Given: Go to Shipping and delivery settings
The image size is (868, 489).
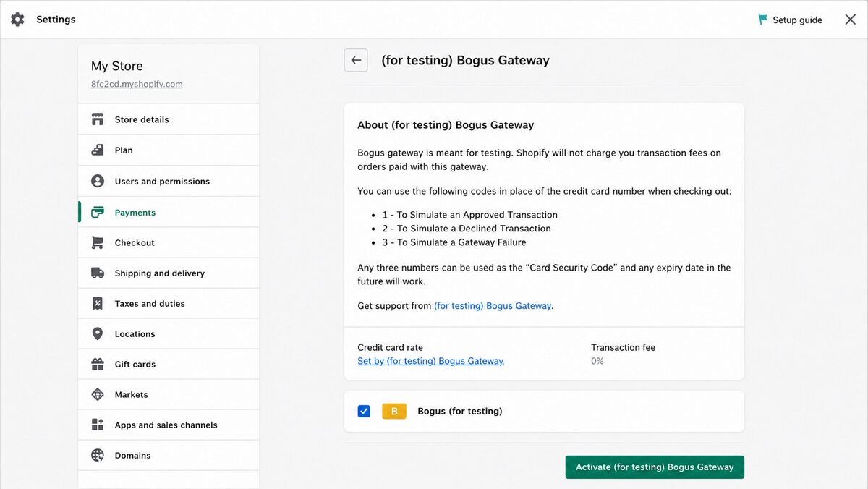Looking at the screenshot, I should pos(169,273).
